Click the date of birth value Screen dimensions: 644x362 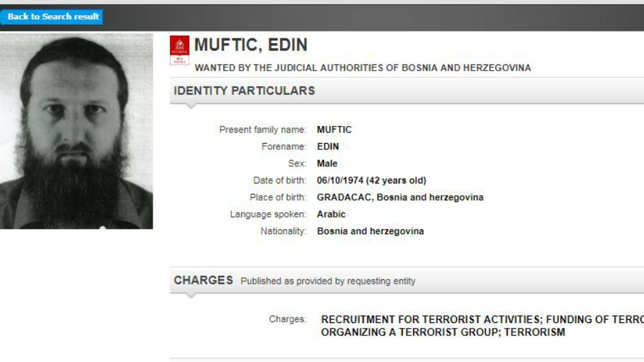pyautogui.click(x=371, y=181)
